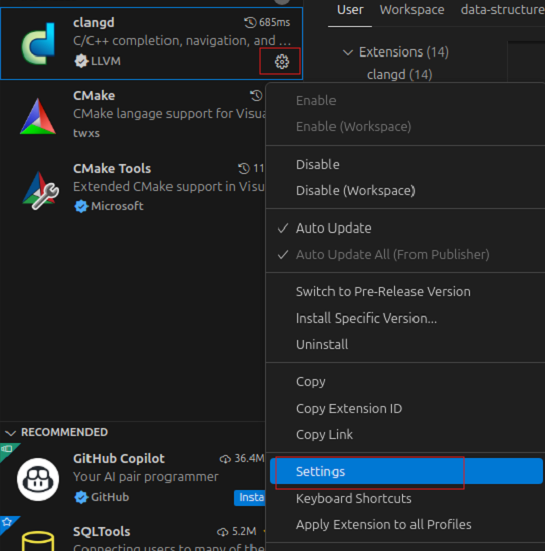Select Copy Extension ID
Screen dimensions: 545x551
[x=349, y=408]
